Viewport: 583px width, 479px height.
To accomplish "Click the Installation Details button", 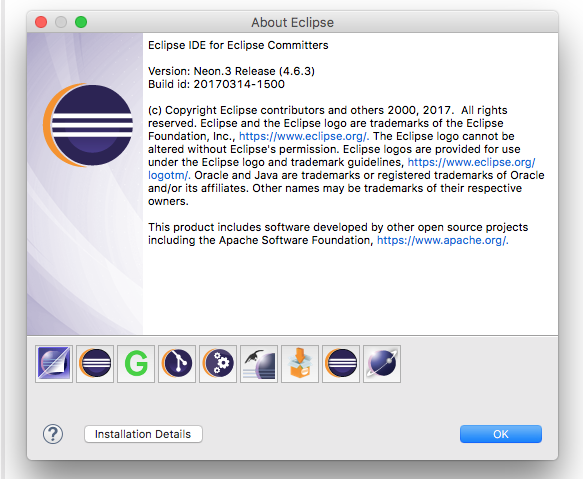I will 143,434.
